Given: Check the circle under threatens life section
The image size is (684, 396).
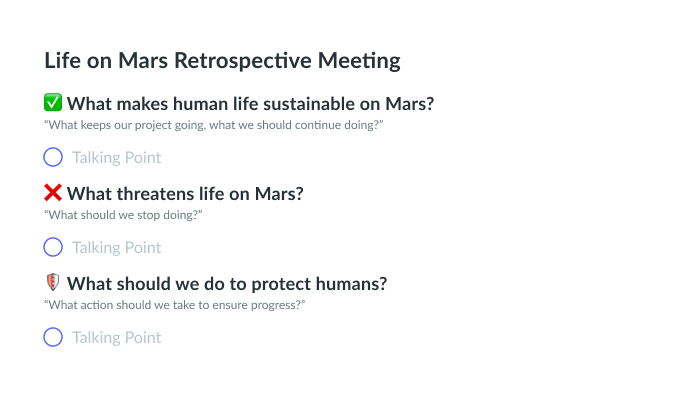Looking at the screenshot, I should (x=53, y=247).
